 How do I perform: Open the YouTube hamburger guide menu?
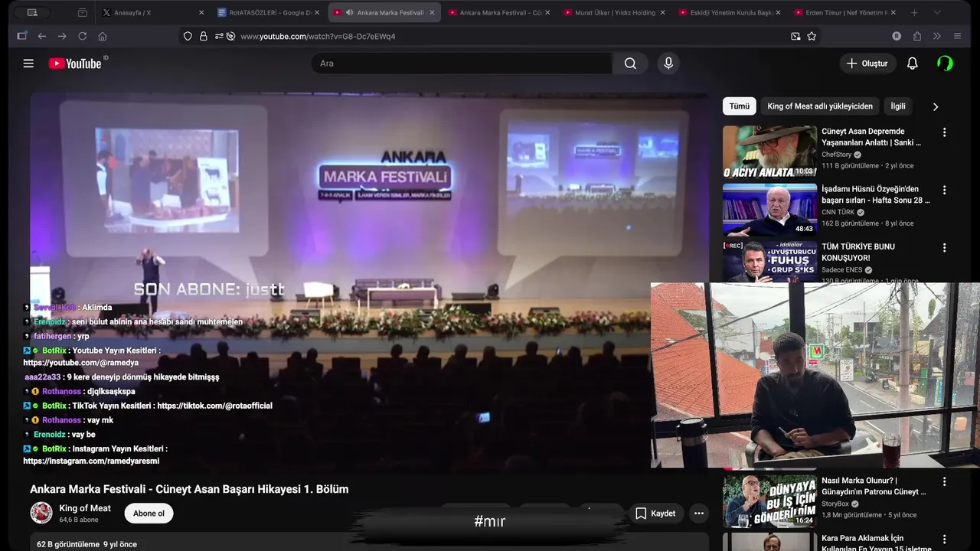click(x=28, y=64)
